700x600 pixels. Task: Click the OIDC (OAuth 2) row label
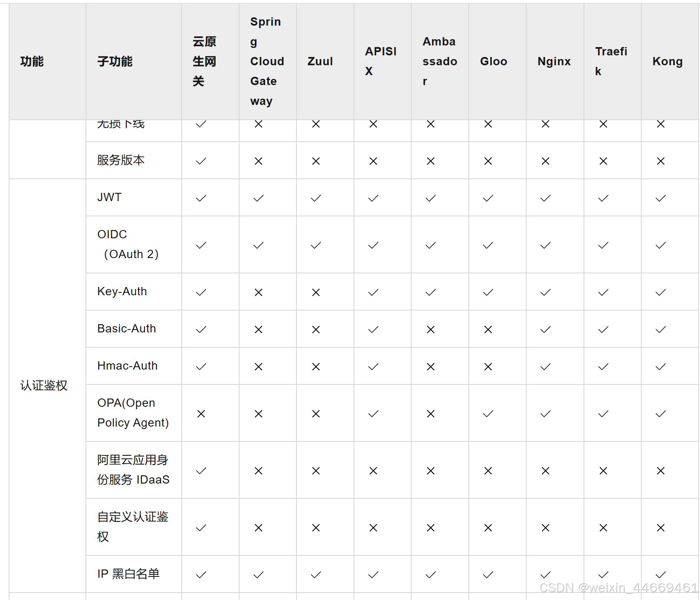coord(128,244)
